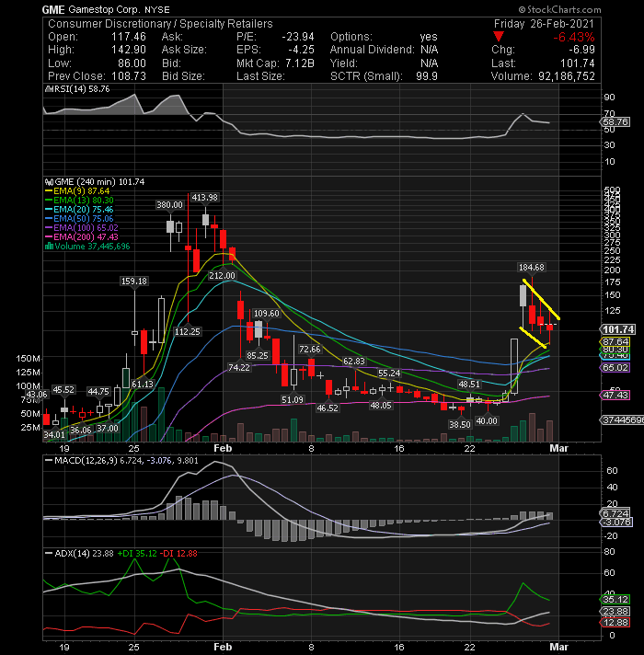644x655 pixels.
Task: Click the 184.68 recent high label
Action: point(531,268)
